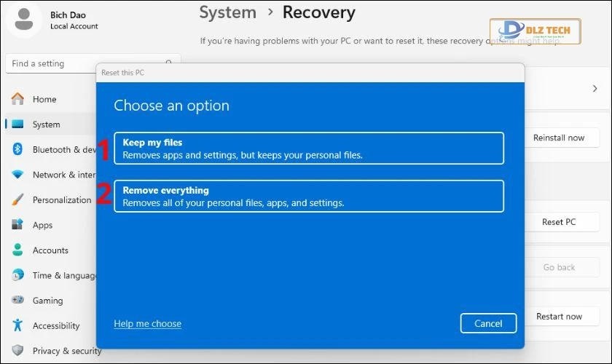
Task: Click the Home icon in sidebar
Action: (17, 99)
